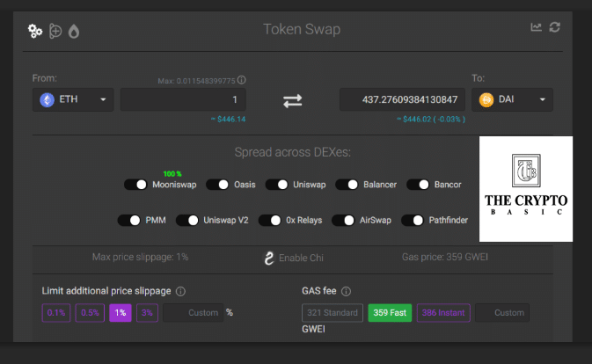Select 1% slippage option
Screen dimensions: 592x364
click(x=121, y=313)
